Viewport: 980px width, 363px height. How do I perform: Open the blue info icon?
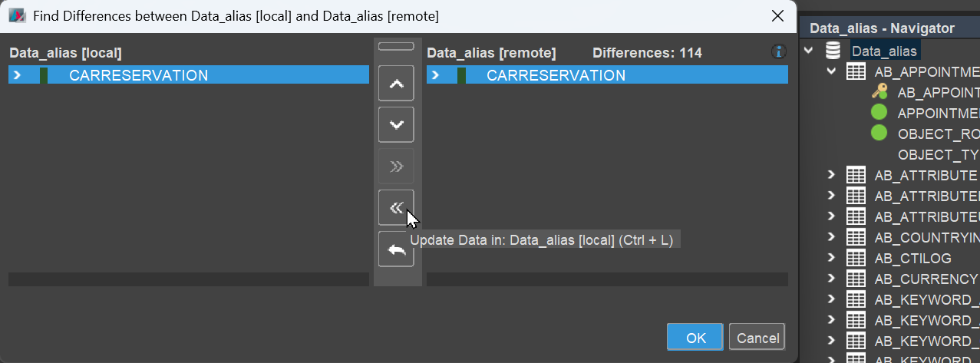click(x=779, y=52)
